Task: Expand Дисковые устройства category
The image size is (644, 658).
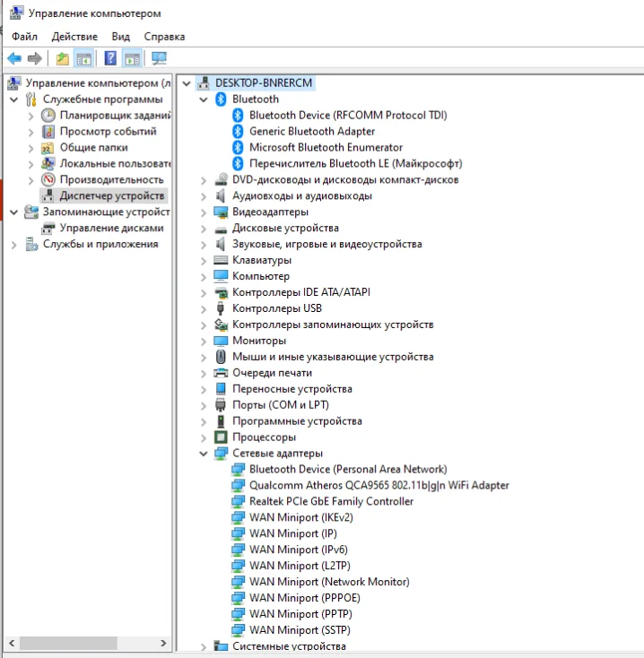Action: pyautogui.click(x=204, y=229)
